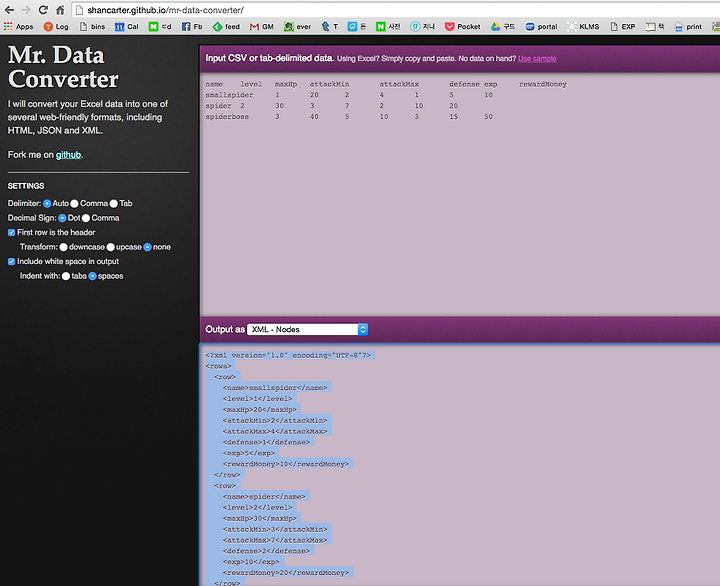Screen dimensions: 720x586
Task: Toggle First row is the header checkbox
Action: [x=11, y=233]
